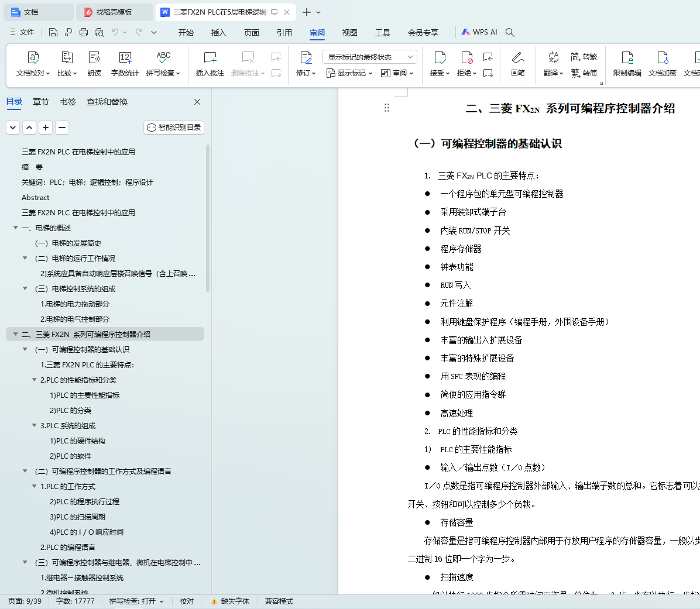Click the collapse-all up chevron button
This screenshot has height=609, width=700.
(x=29, y=128)
